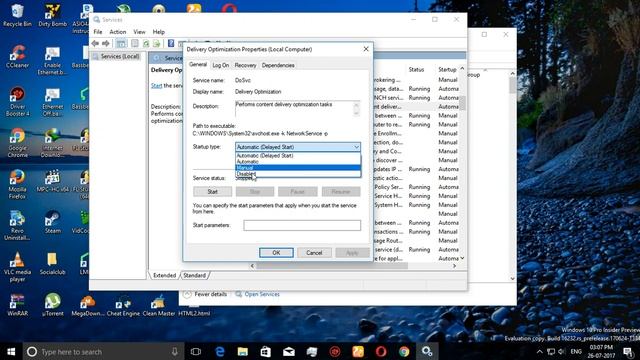The image size is (640, 360).
Task: Switch to the Extended view tab
Action: [x=164, y=276]
